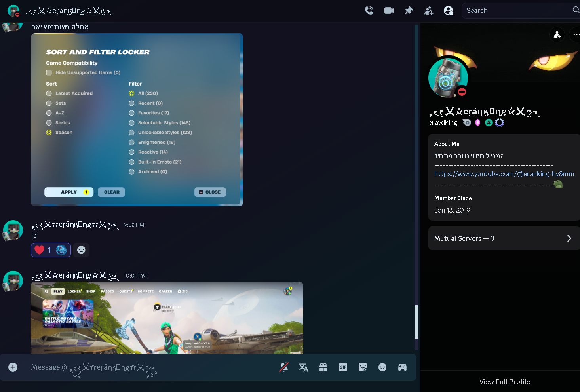Image resolution: width=580 pixels, height=392 pixels.
Task: Start a voice call
Action: click(369, 11)
